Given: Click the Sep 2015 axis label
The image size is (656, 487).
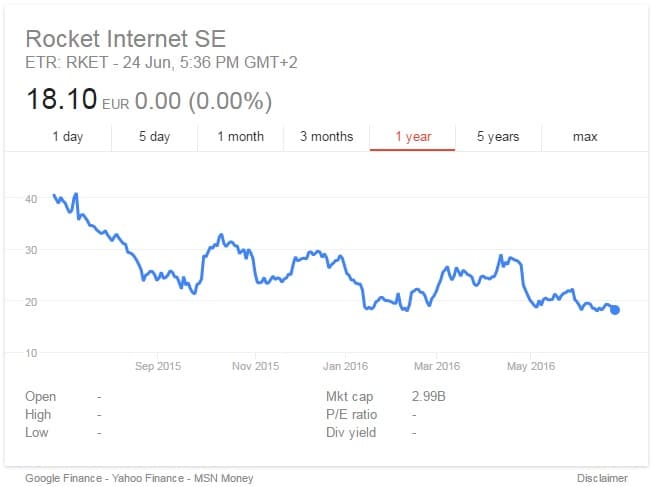Looking at the screenshot, I should coord(158,366).
